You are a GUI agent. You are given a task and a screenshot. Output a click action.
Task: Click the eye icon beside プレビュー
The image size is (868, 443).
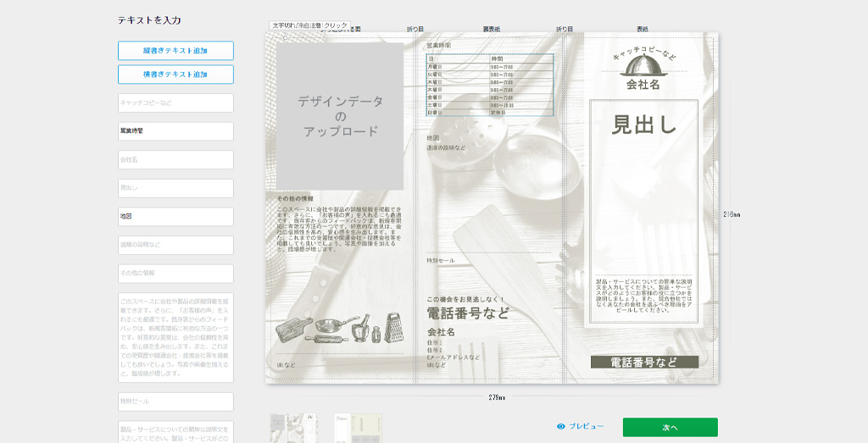coord(561,426)
